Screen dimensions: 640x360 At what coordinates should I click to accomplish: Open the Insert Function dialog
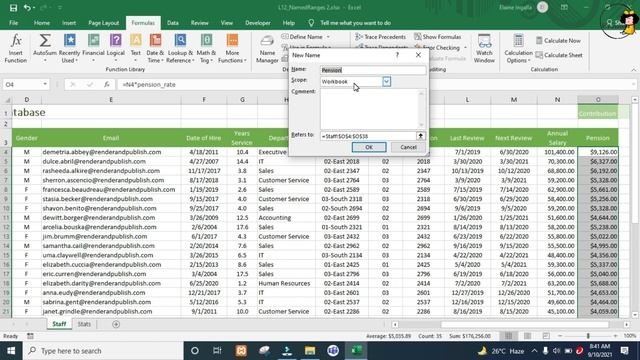(x=16, y=49)
